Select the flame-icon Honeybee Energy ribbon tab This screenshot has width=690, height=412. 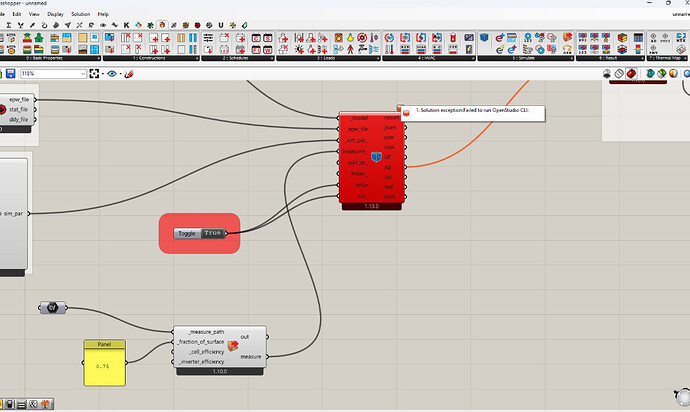(162, 25)
